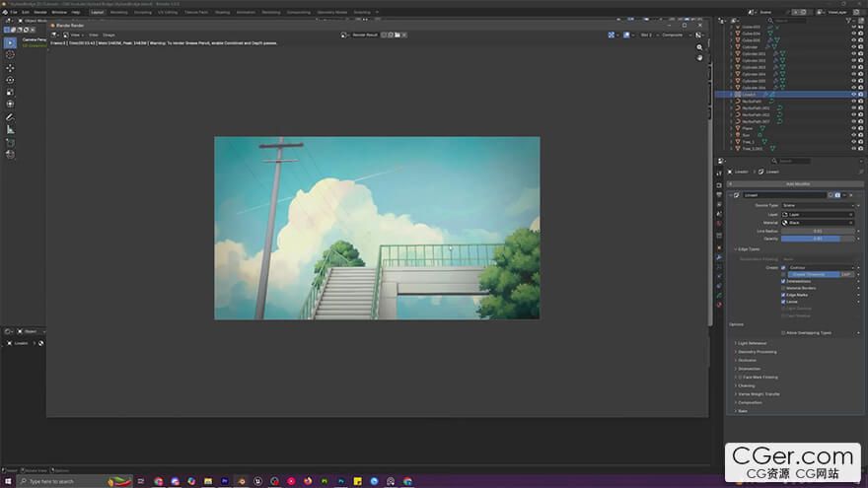The height and width of the screenshot is (488, 868).
Task: Select the Scale tool in the left toolbar
Action: click(x=11, y=92)
